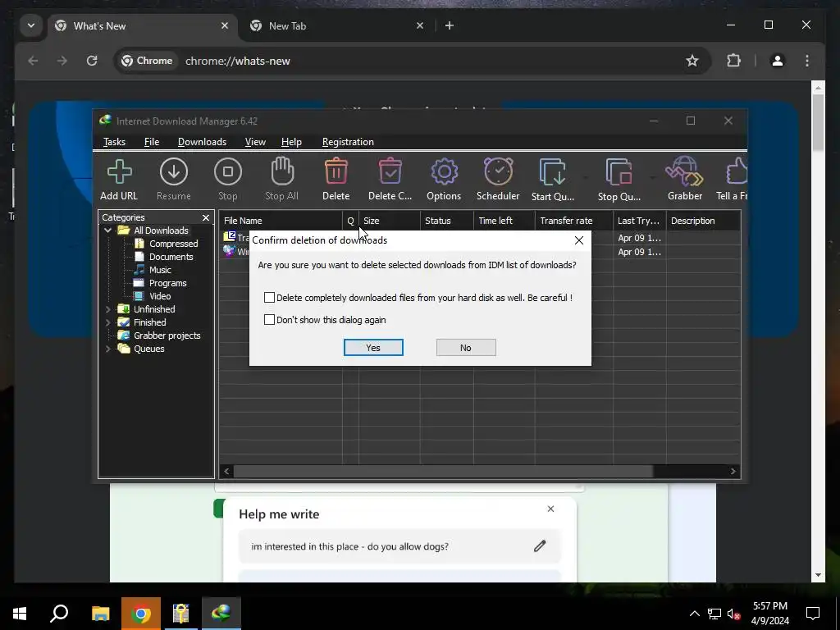Open the Registration menu
The height and width of the screenshot is (630, 840).
pos(348,142)
